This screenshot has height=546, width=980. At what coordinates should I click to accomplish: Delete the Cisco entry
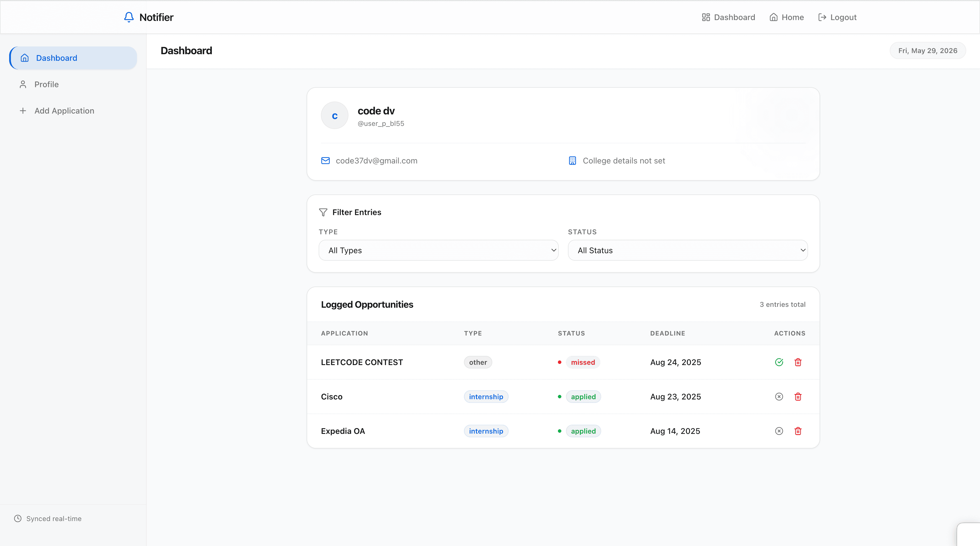click(x=798, y=397)
